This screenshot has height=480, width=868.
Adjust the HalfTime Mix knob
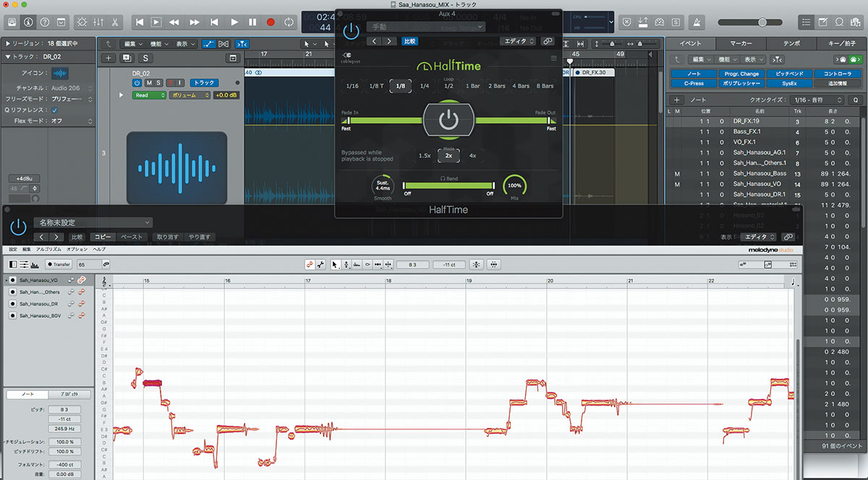[x=514, y=186]
